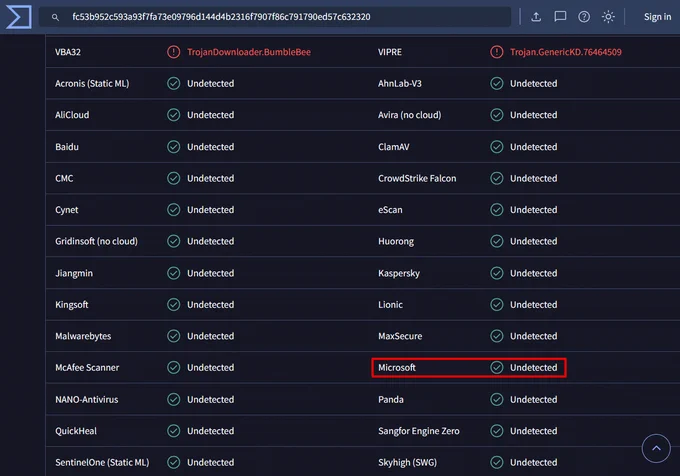The width and height of the screenshot is (680, 476).
Task: Click the Trojan.GenericKD.76464509 detection
Action: pos(566,52)
